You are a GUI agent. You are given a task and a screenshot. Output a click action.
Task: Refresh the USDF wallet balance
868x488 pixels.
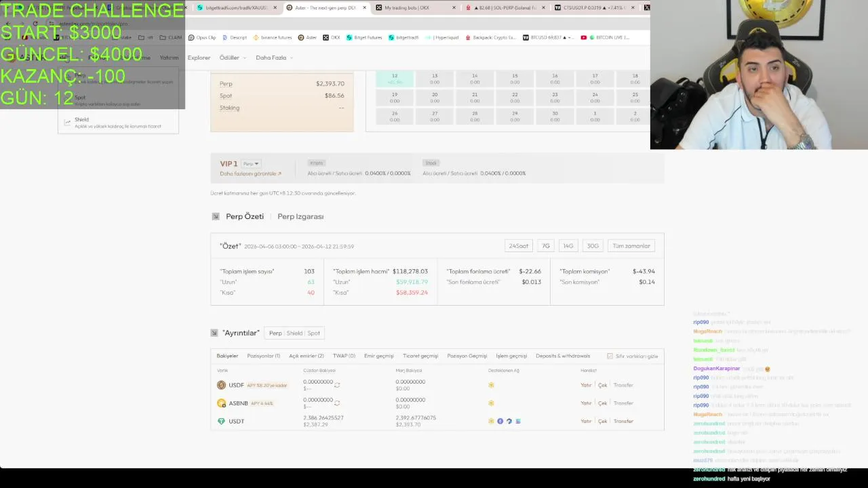click(x=337, y=384)
